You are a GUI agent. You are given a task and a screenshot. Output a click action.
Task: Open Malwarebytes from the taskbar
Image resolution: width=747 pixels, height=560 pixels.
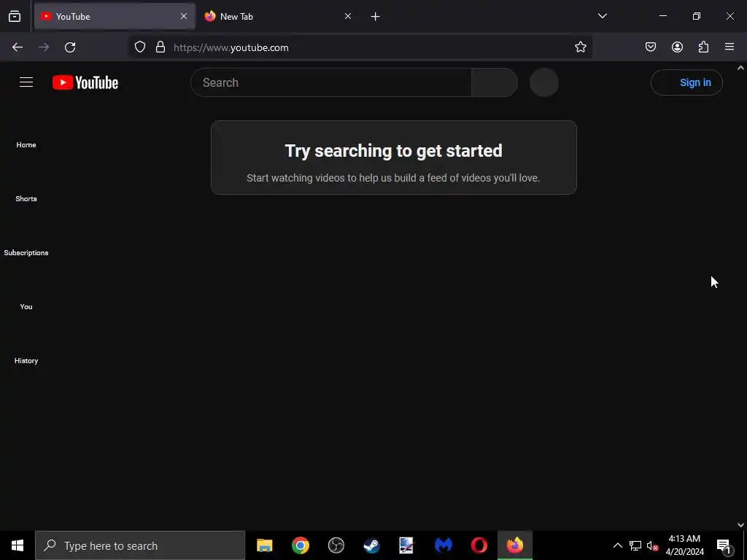click(x=443, y=545)
